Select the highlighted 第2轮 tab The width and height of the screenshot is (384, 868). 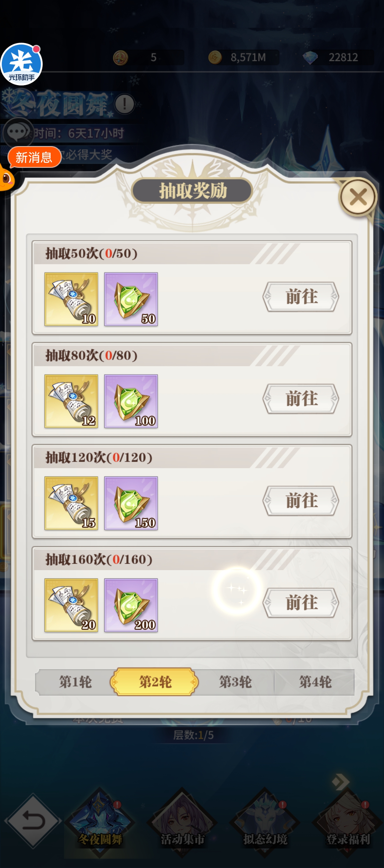point(155,682)
